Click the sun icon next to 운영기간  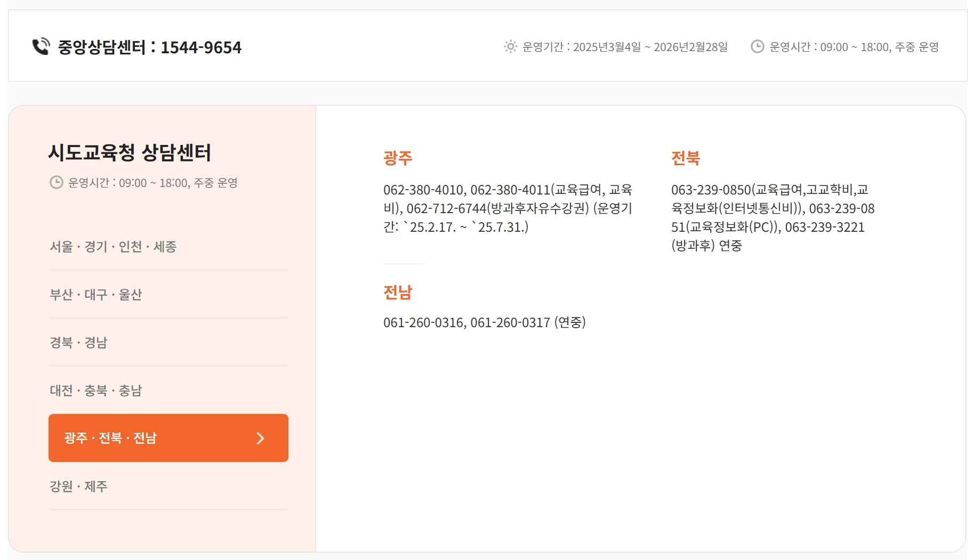510,47
